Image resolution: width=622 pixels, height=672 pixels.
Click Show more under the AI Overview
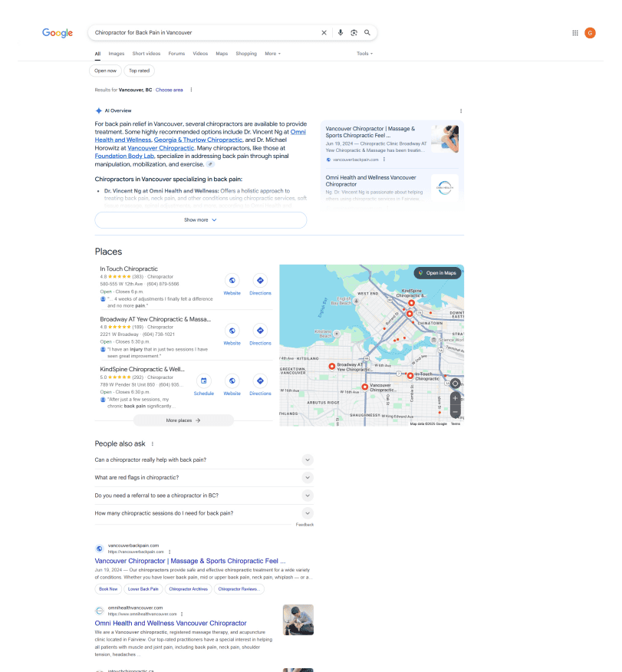click(200, 220)
